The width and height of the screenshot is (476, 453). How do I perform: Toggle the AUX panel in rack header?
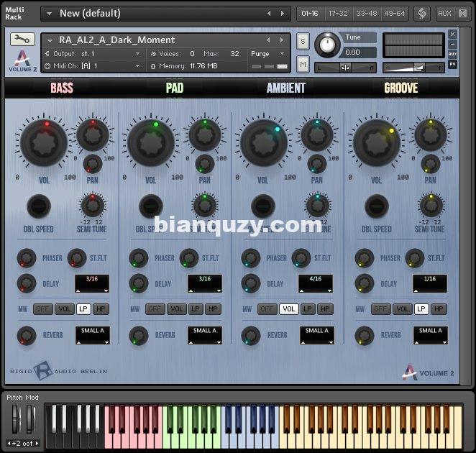pos(444,14)
